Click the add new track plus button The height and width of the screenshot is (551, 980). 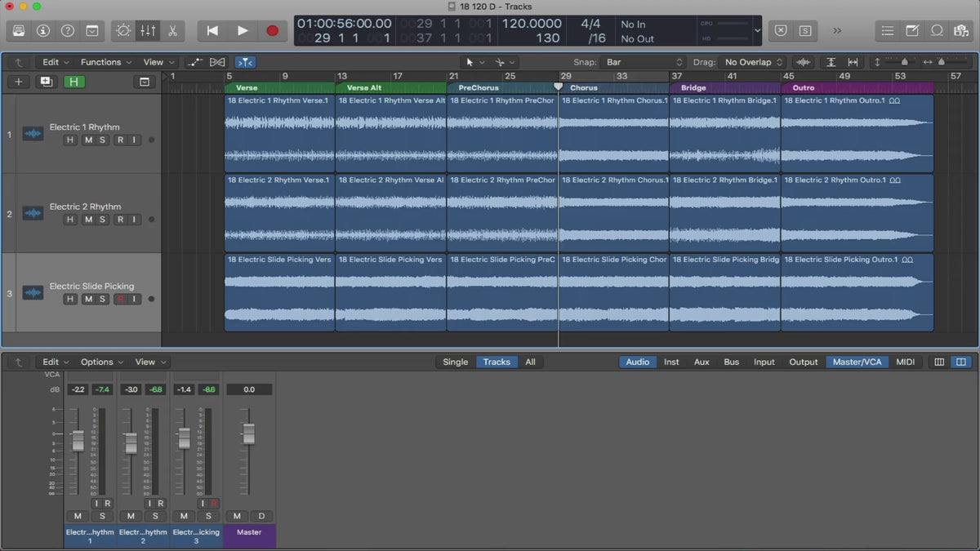coord(18,82)
